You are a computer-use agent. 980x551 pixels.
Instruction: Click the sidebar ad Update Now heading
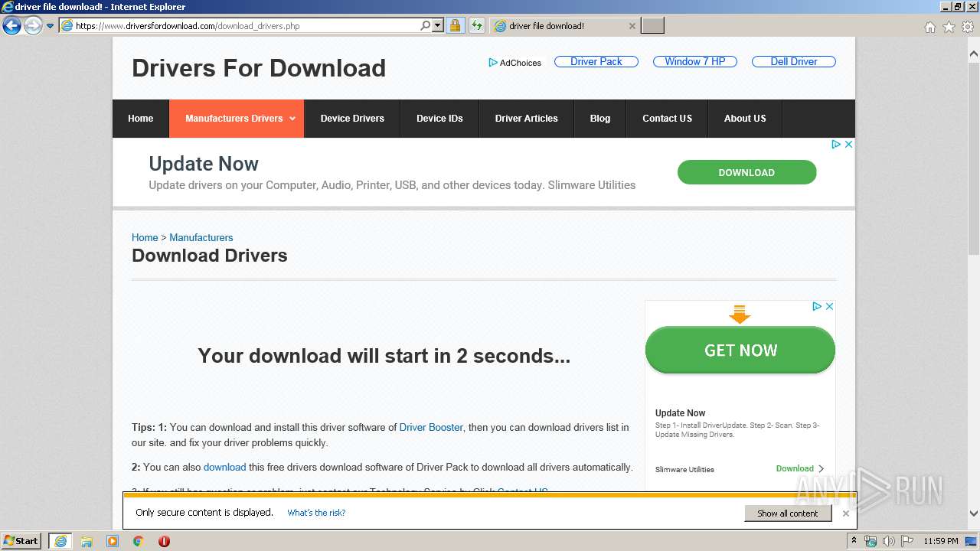(x=681, y=412)
